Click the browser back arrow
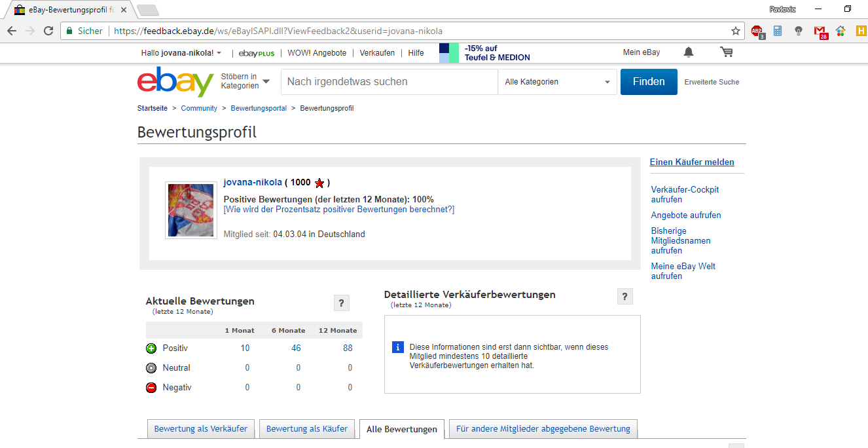The height and width of the screenshot is (448, 868). point(12,31)
